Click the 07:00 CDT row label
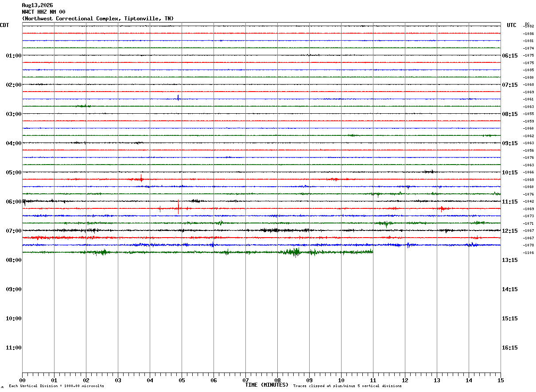This screenshot has height=392, width=536. (x=13, y=231)
